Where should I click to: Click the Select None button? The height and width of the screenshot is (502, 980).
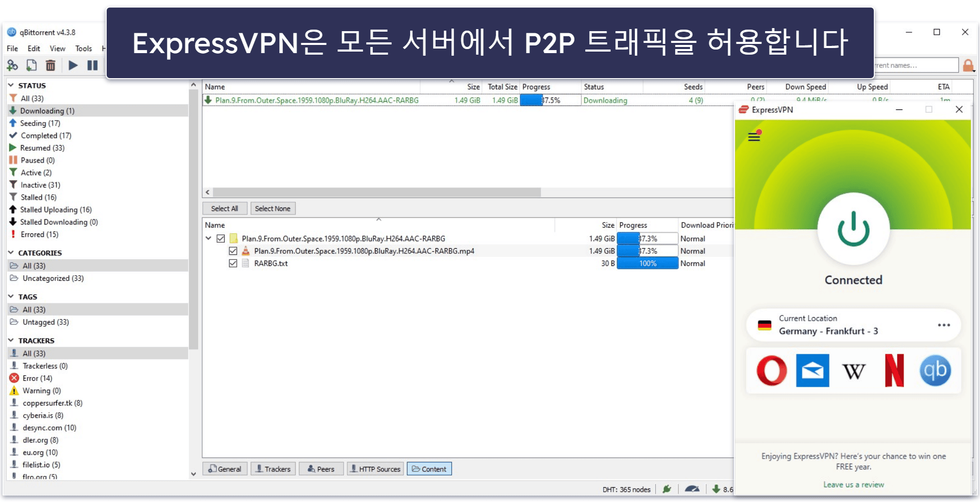tap(273, 208)
